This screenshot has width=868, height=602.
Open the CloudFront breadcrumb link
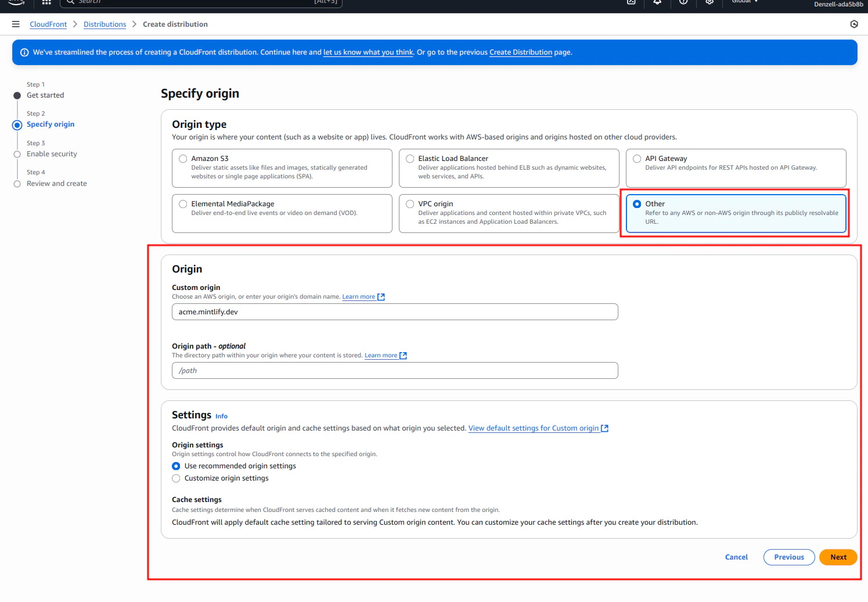click(48, 24)
